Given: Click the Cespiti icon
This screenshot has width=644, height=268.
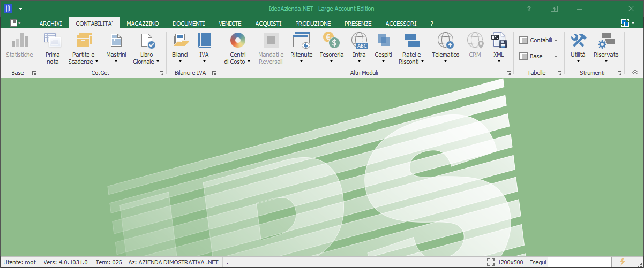Looking at the screenshot, I should tap(383, 41).
